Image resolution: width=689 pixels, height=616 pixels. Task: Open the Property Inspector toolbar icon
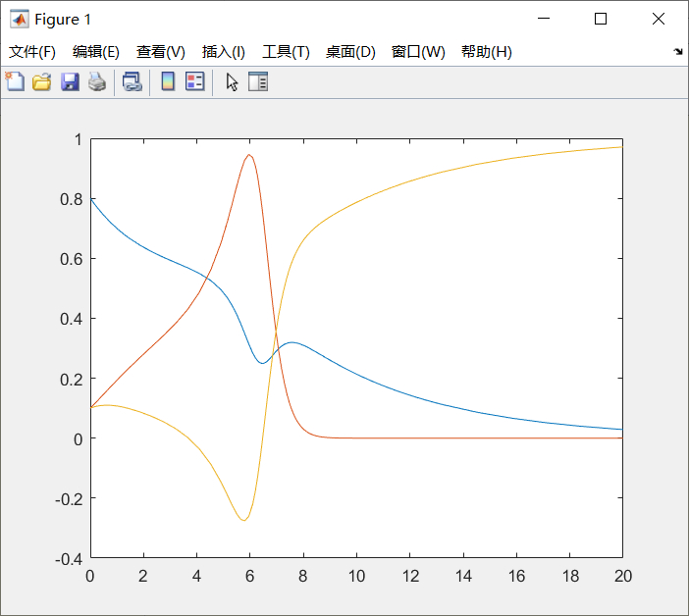(258, 81)
